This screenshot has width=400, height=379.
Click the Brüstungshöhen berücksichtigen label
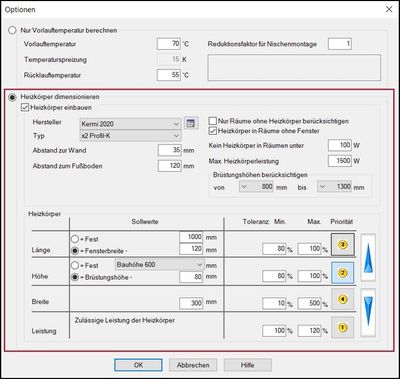(260, 175)
